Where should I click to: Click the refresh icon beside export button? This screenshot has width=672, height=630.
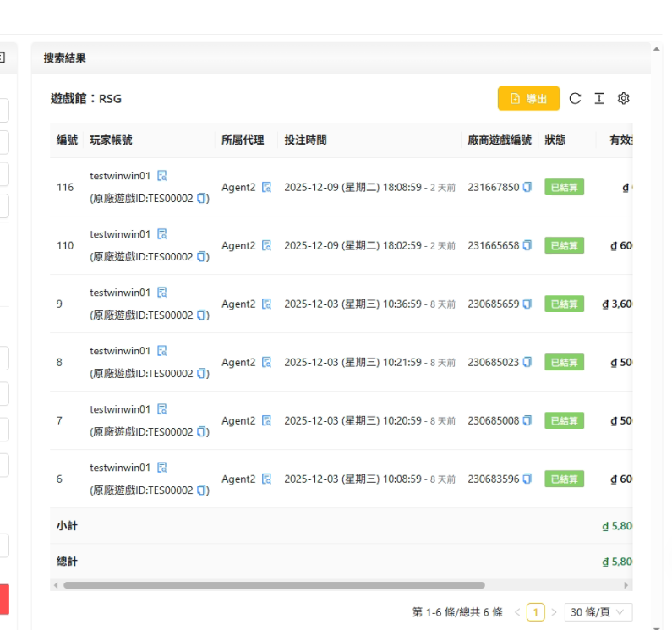tap(575, 99)
